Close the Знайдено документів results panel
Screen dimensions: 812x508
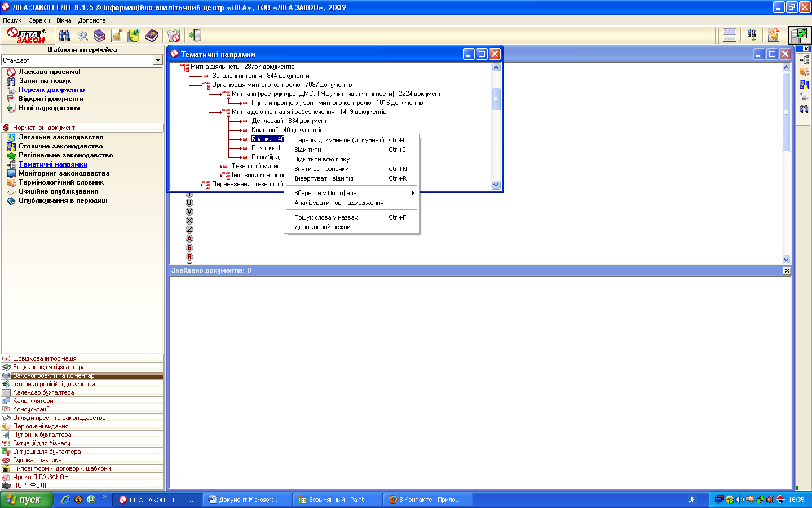[787, 271]
